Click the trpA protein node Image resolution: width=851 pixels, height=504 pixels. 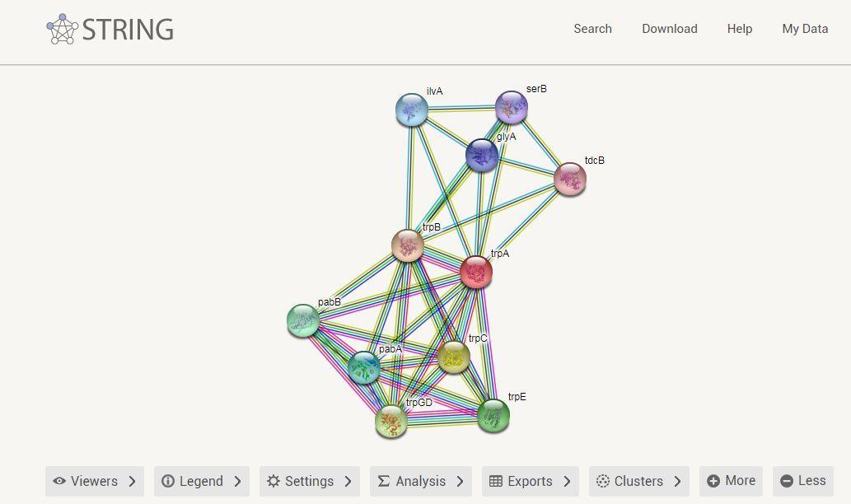pyautogui.click(x=476, y=272)
